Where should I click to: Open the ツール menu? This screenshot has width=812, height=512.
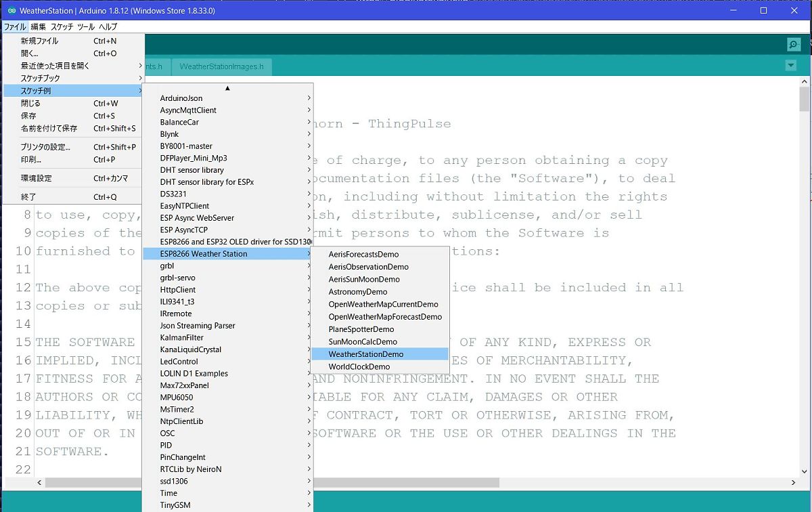click(86, 26)
